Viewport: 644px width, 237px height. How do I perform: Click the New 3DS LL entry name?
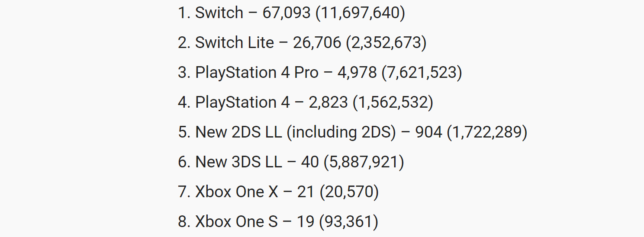pyautogui.click(x=238, y=162)
